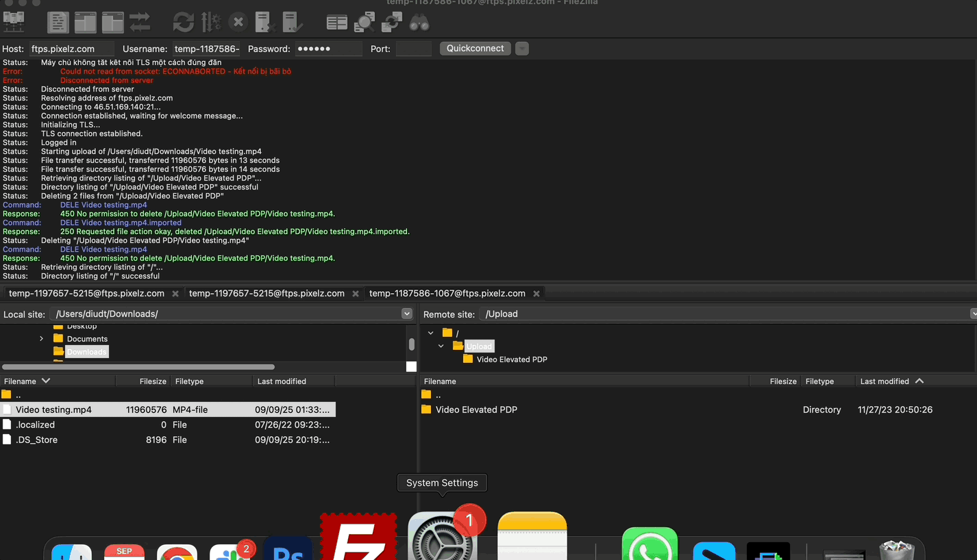The image size is (977, 560).
Task: Click the Quickconnect button
Action: pyautogui.click(x=475, y=49)
